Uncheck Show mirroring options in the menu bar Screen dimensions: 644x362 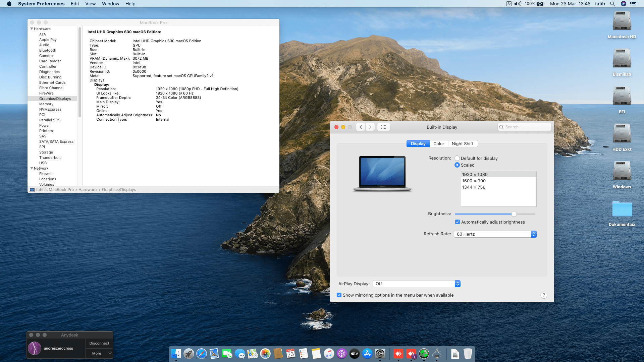[x=339, y=295]
